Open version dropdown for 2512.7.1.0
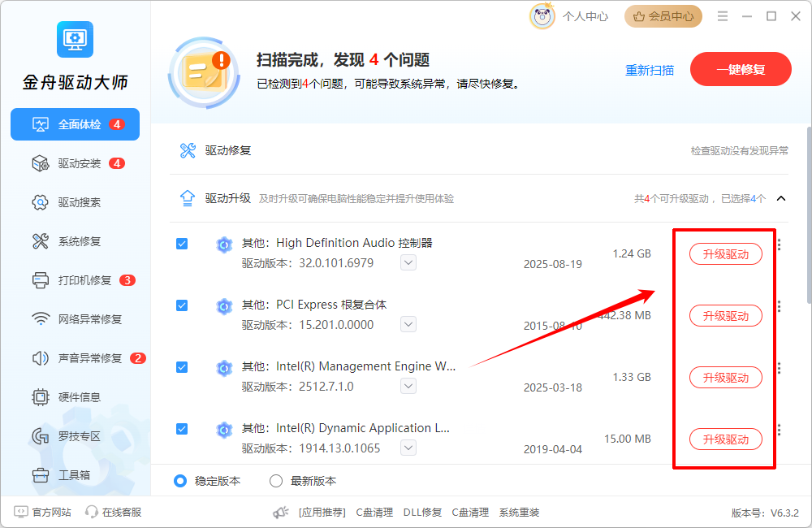812x528 pixels. pyautogui.click(x=408, y=386)
